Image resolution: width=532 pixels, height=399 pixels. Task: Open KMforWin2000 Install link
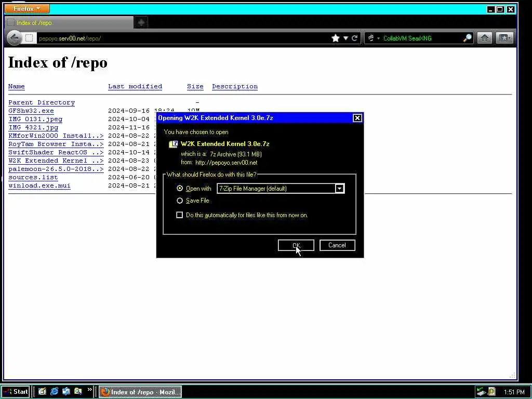(x=56, y=136)
